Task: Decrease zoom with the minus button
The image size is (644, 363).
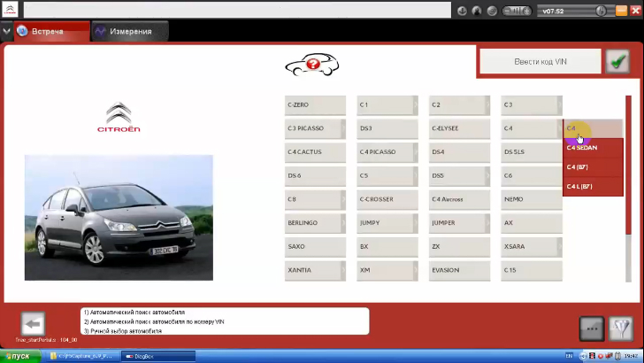Action: [507, 12]
